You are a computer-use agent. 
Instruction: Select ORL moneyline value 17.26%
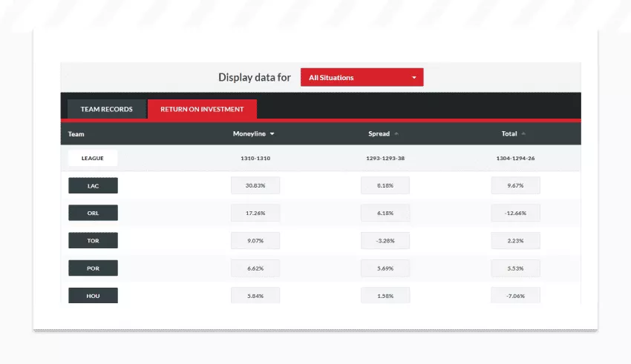click(255, 213)
